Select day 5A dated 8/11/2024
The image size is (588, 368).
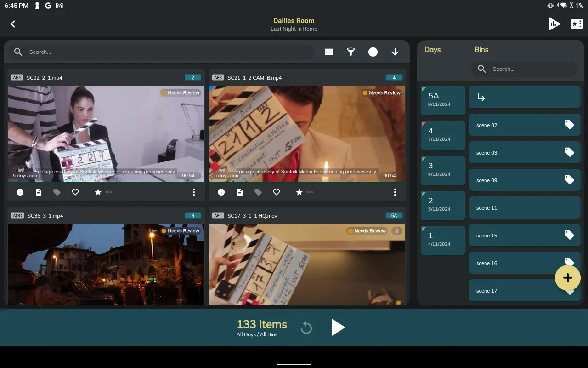click(443, 100)
